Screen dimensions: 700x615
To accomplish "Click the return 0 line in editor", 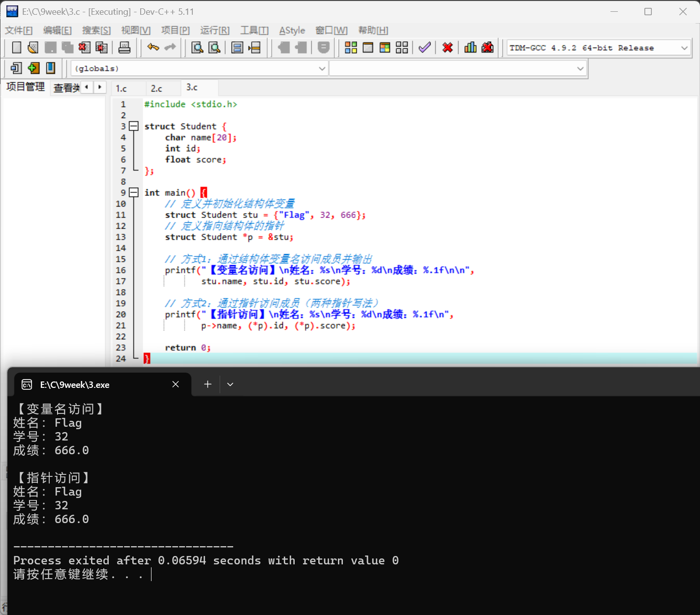I will (188, 348).
